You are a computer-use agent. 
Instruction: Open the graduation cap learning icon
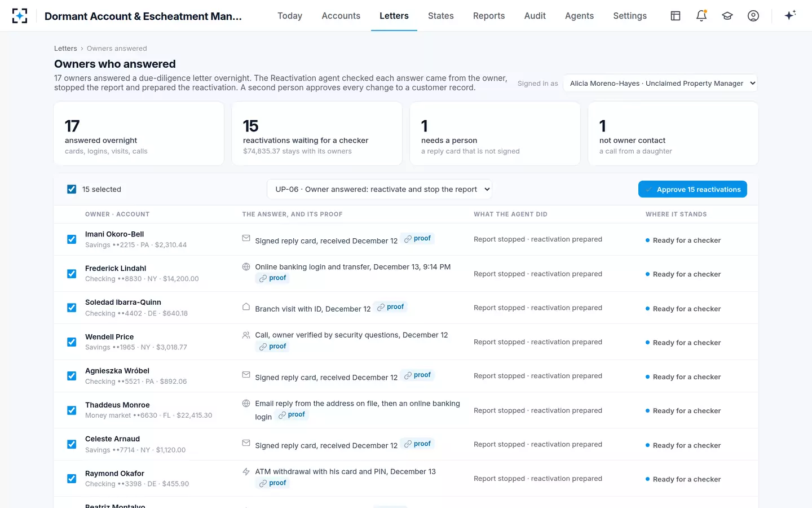[x=727, y=16]
